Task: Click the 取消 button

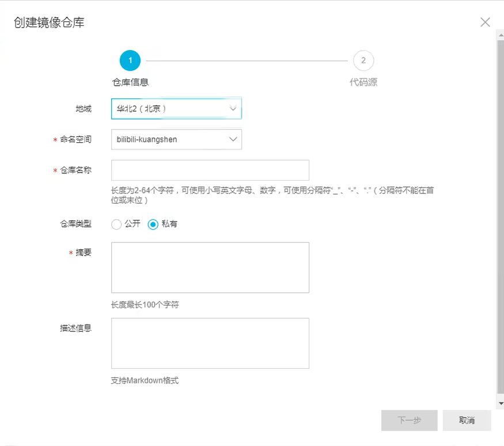Action: tap(467, 420)
